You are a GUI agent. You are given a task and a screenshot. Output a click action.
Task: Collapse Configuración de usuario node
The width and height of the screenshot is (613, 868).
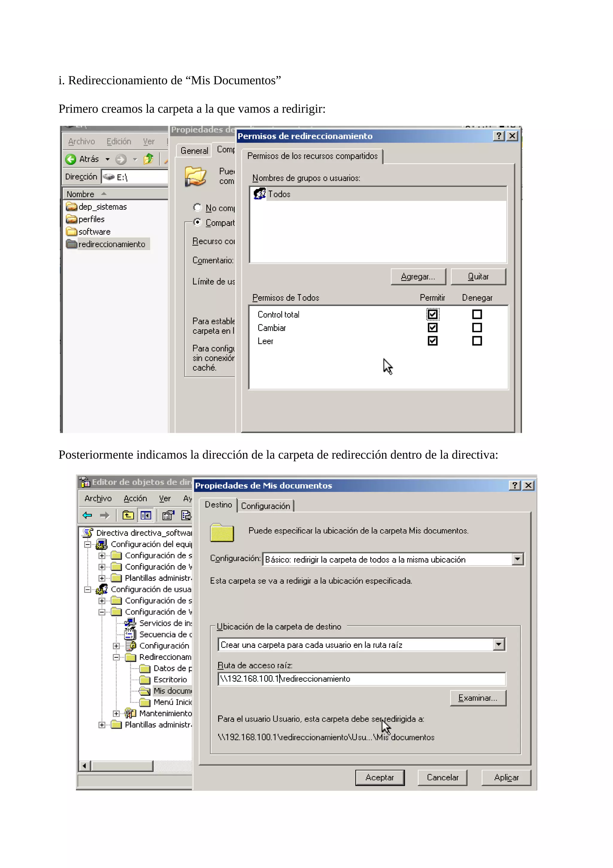point(88,589)
